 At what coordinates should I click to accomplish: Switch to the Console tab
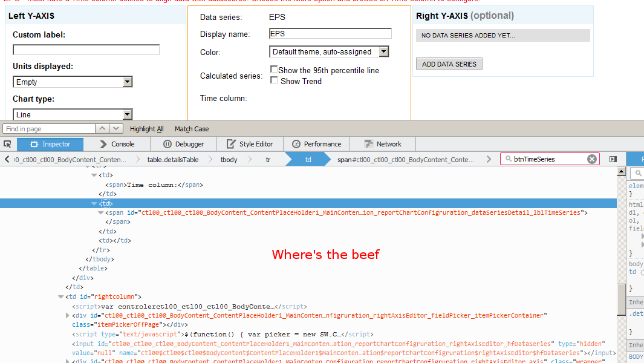click(x=117, y=145)
